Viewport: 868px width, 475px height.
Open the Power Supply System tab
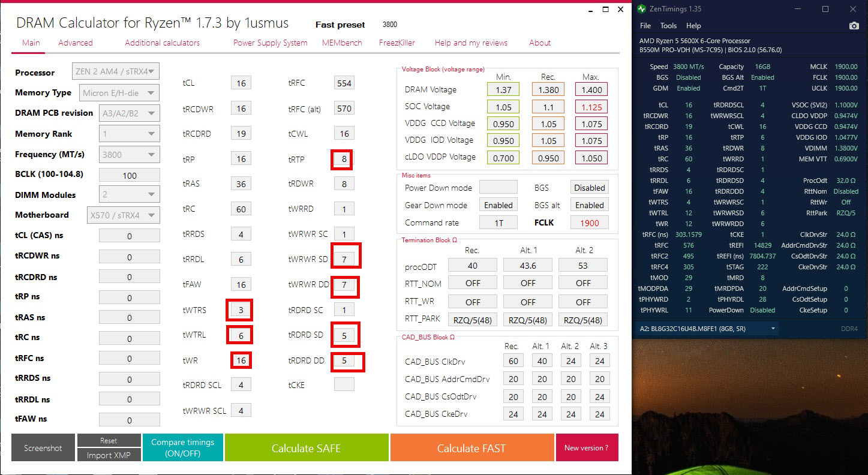(271, 43)
